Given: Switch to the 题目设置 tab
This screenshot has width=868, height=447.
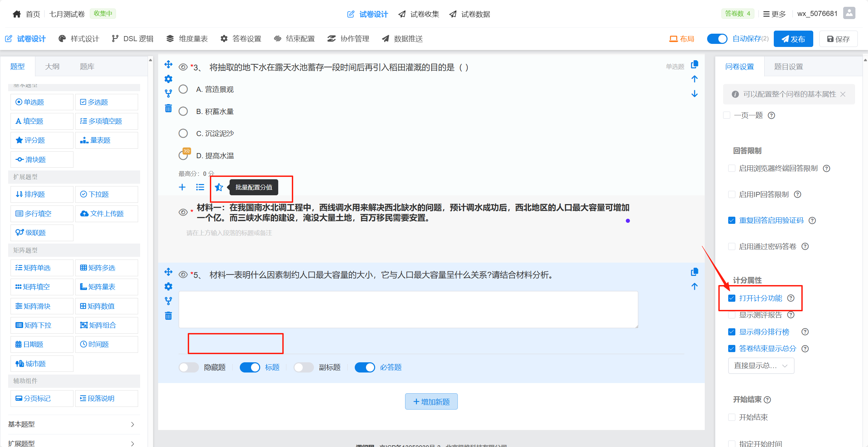Looking at the screenshot, I should pyautogui.click(x=788, y=67).
